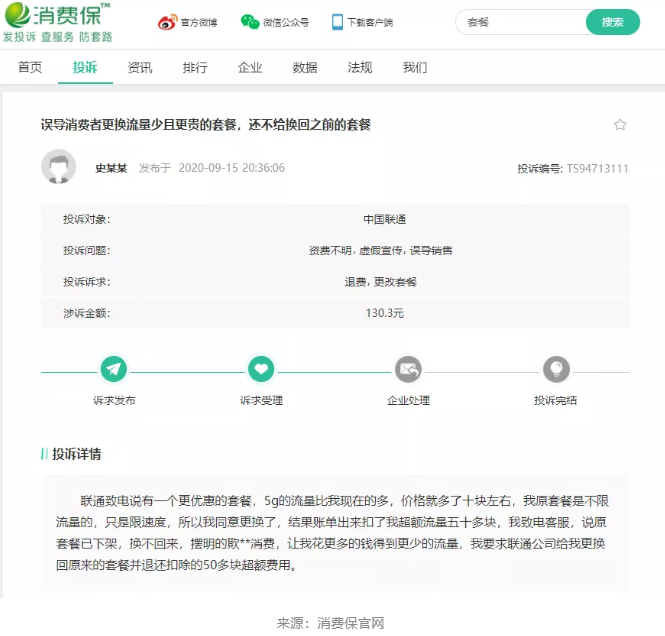
Task: Open the 排行 tab
Action: (195, 67)
